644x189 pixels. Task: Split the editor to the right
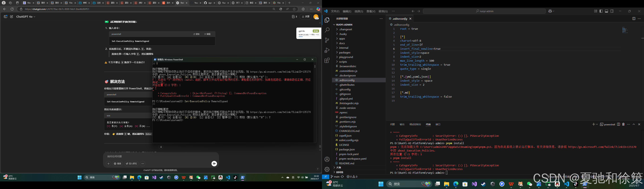633,18
